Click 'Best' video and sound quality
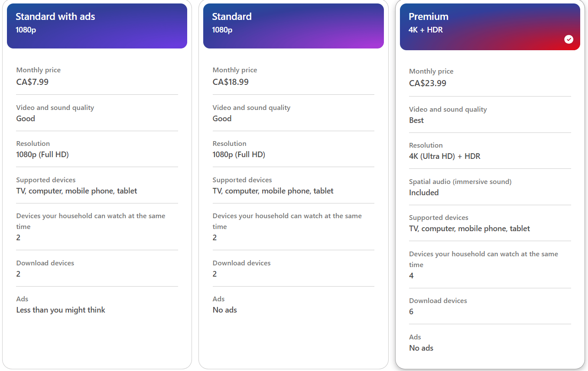Image resolution: width=588 pixels, height=371 pixels. 416,120
